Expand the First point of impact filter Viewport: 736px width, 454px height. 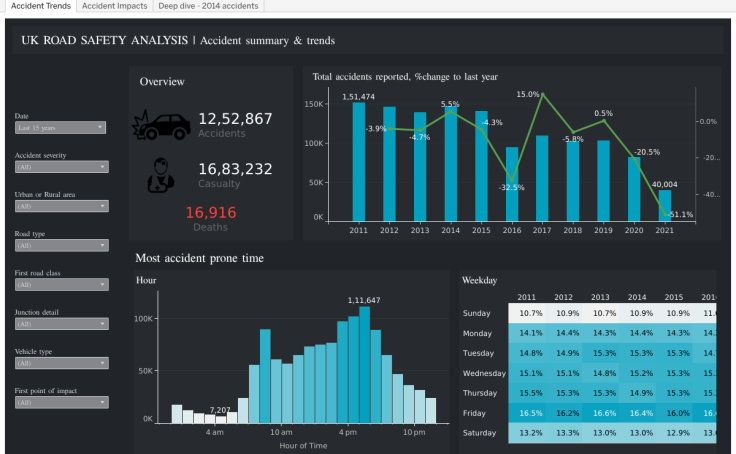tap(61, 402)
